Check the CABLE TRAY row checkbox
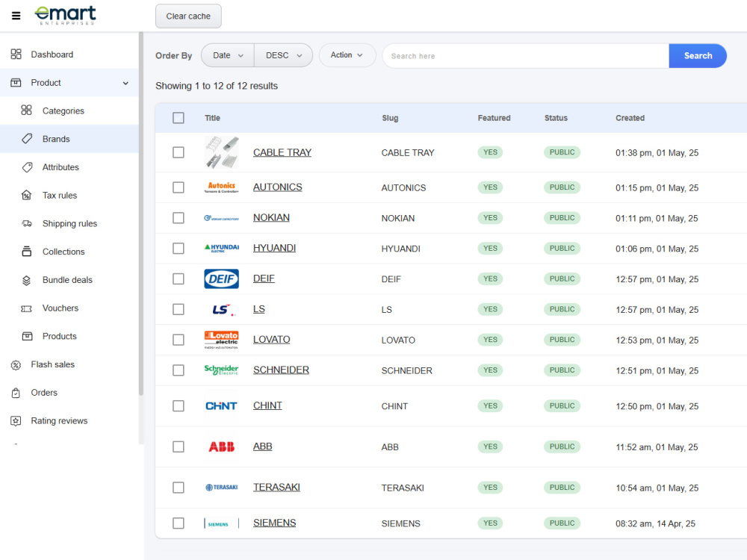The height and width of the screenshot is (560, 747). pyautogui.click(x=179, y=152)
